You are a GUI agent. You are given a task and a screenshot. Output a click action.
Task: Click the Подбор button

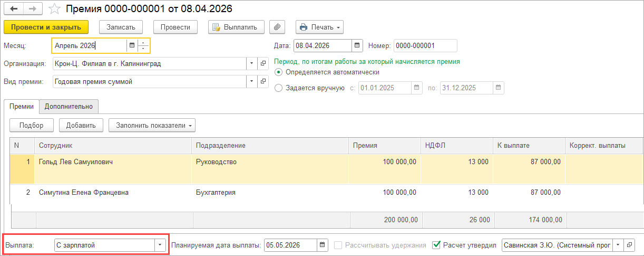(32, 125)
